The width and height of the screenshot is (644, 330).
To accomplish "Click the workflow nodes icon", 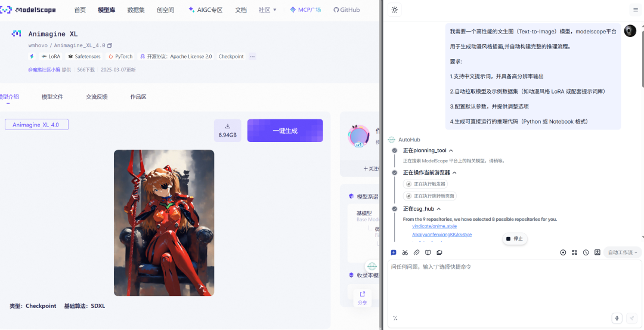I will coord(575,252).
